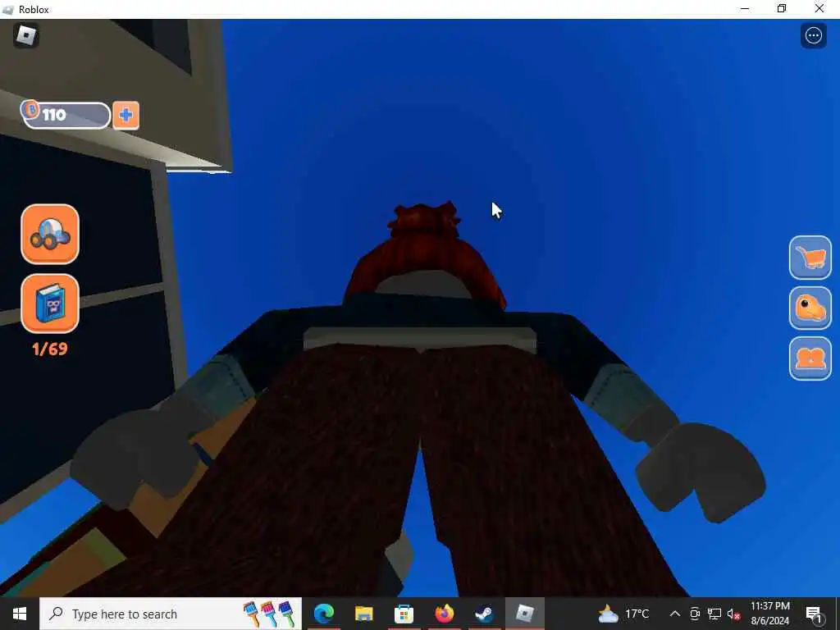This screenshot has width=840, height=630.
Task: Open Steam from taskbar
Action: [484, 614]
